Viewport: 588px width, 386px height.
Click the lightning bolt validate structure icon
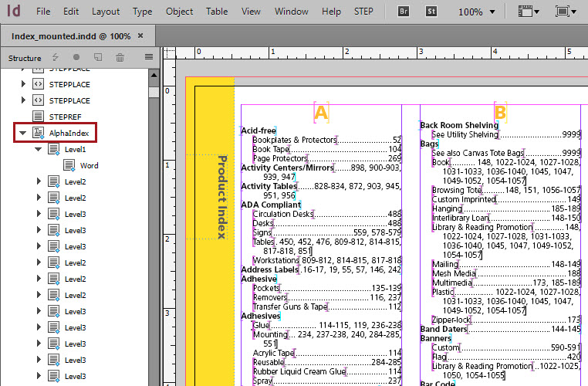point(55,58)
